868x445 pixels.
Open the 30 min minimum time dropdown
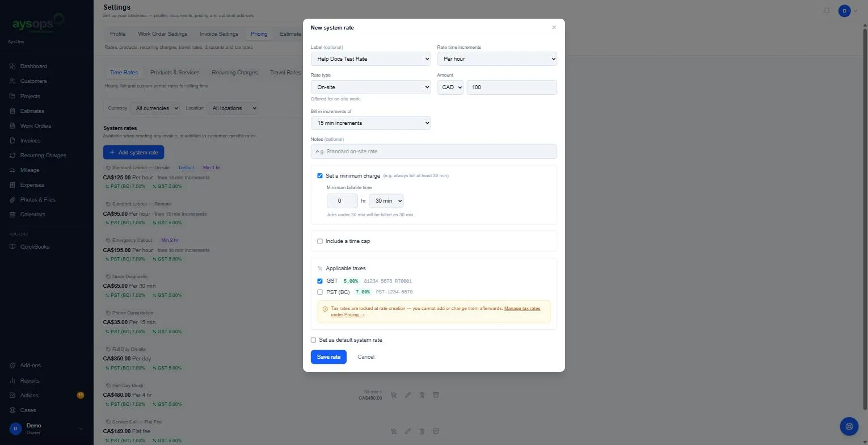click(386, 201)
